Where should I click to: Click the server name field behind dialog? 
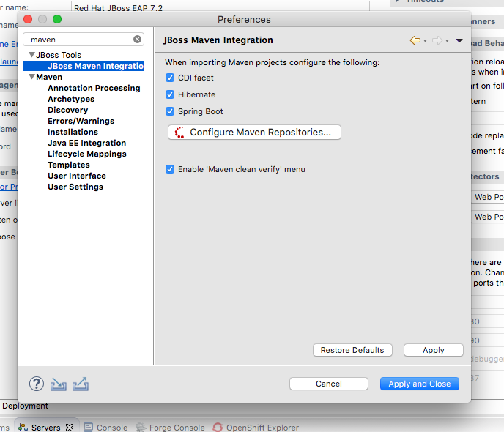pyautogui.click(x=220, y=7)
